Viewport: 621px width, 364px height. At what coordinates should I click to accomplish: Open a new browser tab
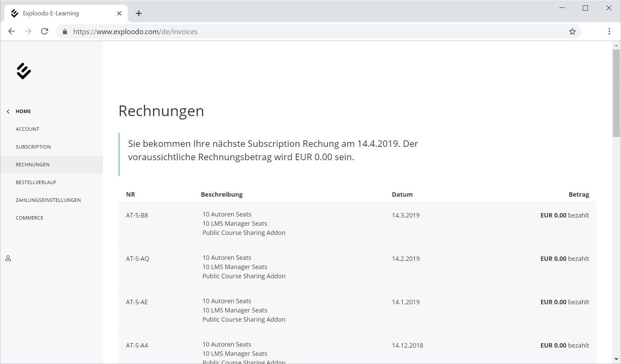pyautogui.click(x=138, y=13)
